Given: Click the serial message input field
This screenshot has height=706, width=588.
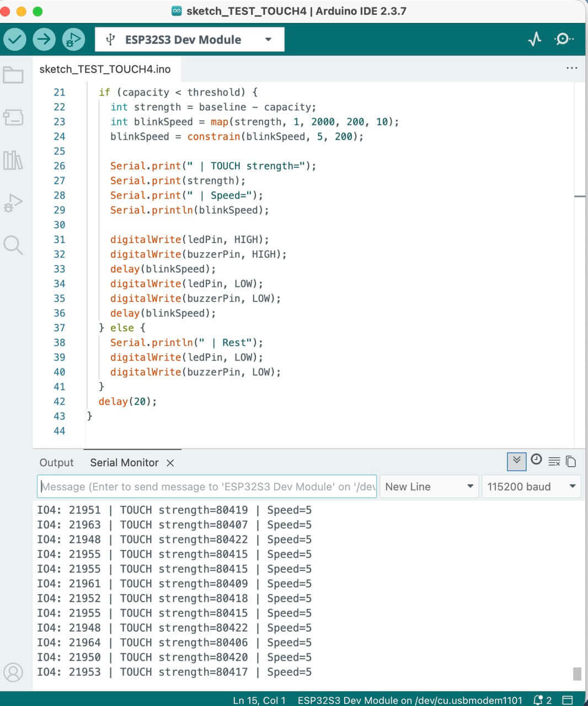Looking at the screenshot, I should (x=207, y=486).
